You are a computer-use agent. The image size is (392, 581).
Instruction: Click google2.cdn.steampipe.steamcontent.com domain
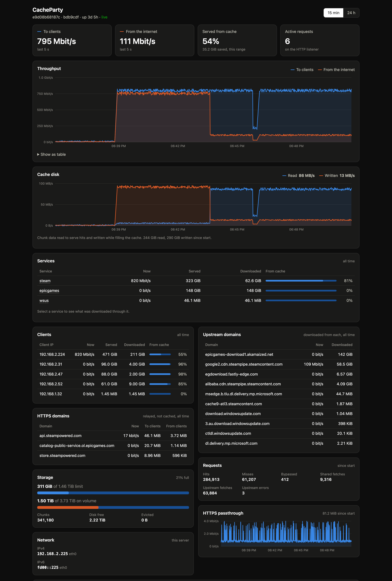244,364
